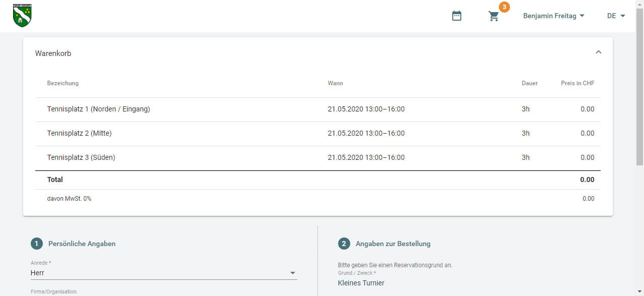Open the DE language selector
This screenshot has height=296, width=644.
click(x=616, y=16)
